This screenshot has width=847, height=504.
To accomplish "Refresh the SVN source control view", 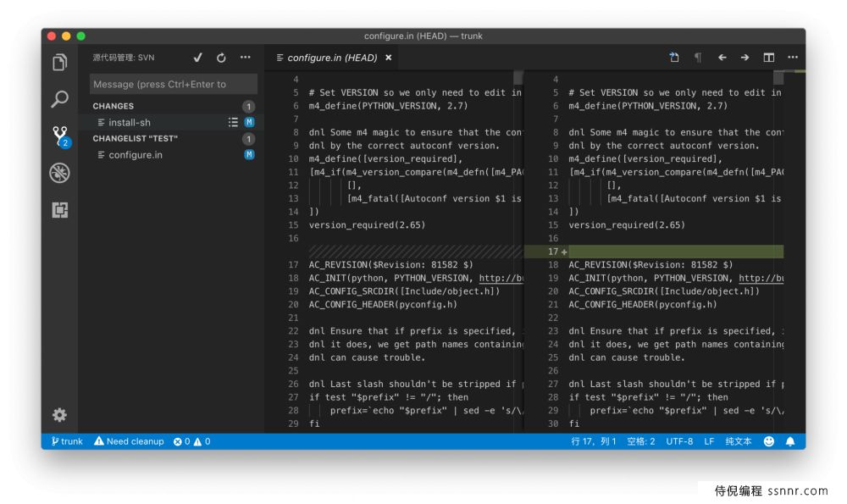I will point(221,58).
